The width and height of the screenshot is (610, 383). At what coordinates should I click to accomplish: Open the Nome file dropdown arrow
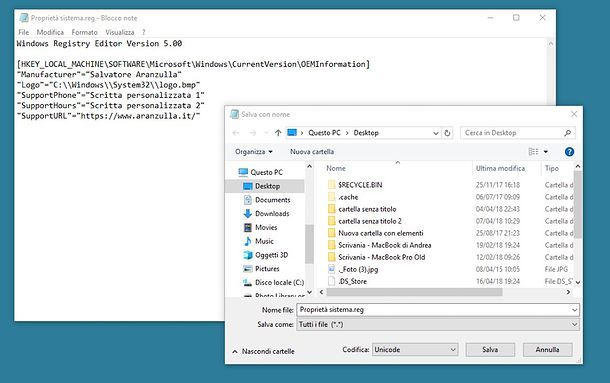coord(575,310)
